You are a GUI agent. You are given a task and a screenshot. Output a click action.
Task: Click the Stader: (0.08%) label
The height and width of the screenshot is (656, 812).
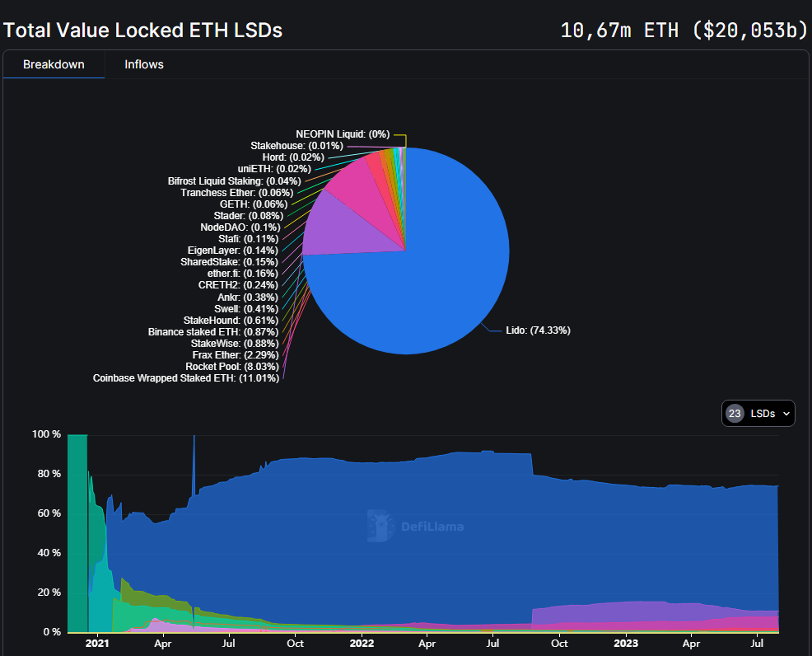pyautogui.click(x=249, y=216)
